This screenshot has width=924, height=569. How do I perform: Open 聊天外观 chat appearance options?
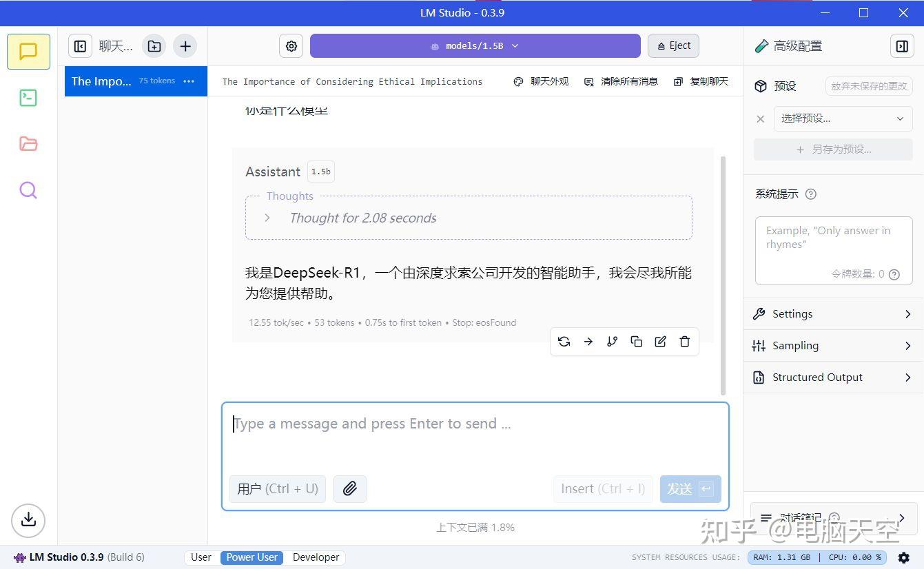pyautogui.click(x=542, y=81)
